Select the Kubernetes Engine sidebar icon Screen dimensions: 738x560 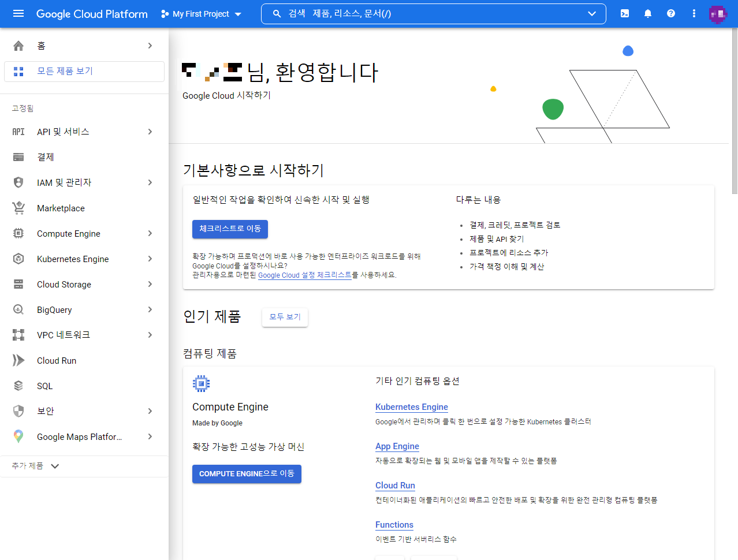tap(18, 259)
